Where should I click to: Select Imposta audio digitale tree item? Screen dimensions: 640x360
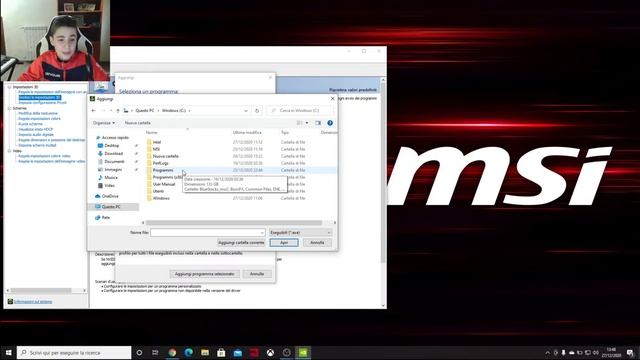pyautogui.click(x=36, y=134)
